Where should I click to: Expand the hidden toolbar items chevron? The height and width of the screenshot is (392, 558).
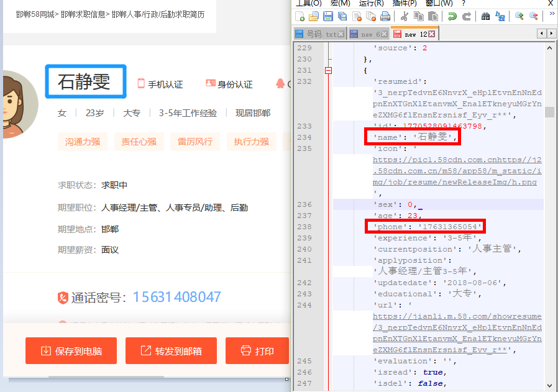[x=552, y=14]
